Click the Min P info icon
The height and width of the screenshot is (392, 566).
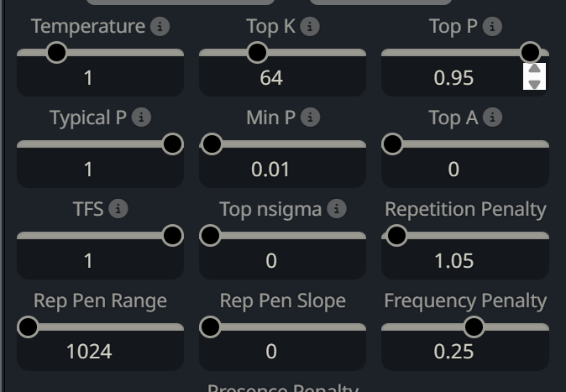(311, 118)
